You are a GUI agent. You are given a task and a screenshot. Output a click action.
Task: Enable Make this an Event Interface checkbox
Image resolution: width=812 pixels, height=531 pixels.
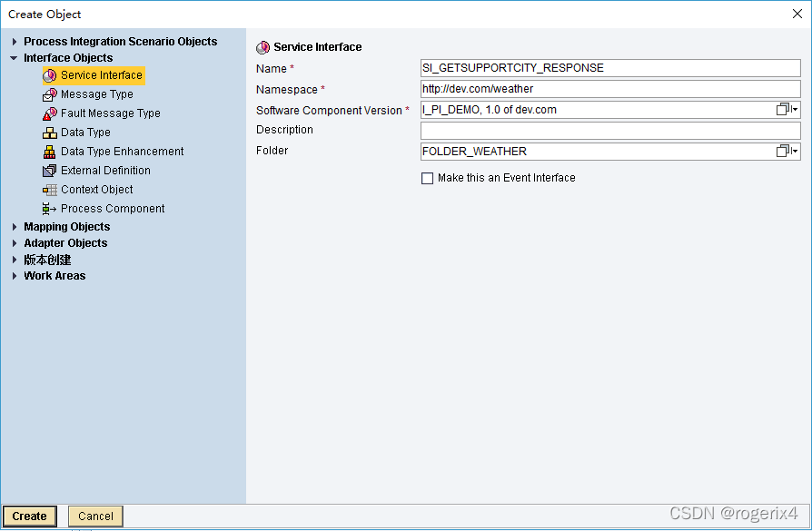click(x=428, y=179)
